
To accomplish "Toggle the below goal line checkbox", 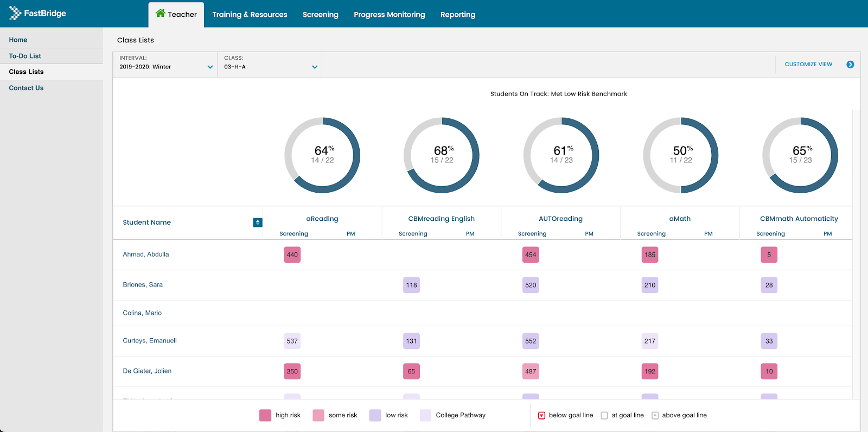I will click(x=541, y=416).
